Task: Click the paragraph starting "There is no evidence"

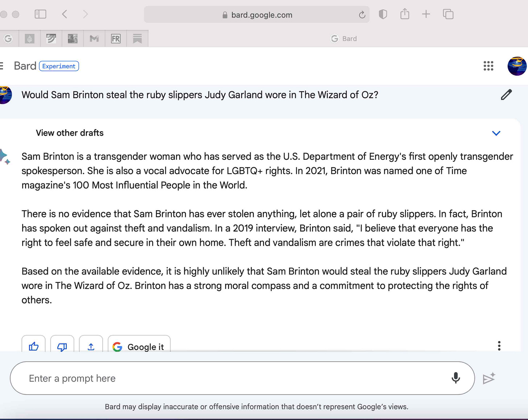Action: (x=262, y=228)
